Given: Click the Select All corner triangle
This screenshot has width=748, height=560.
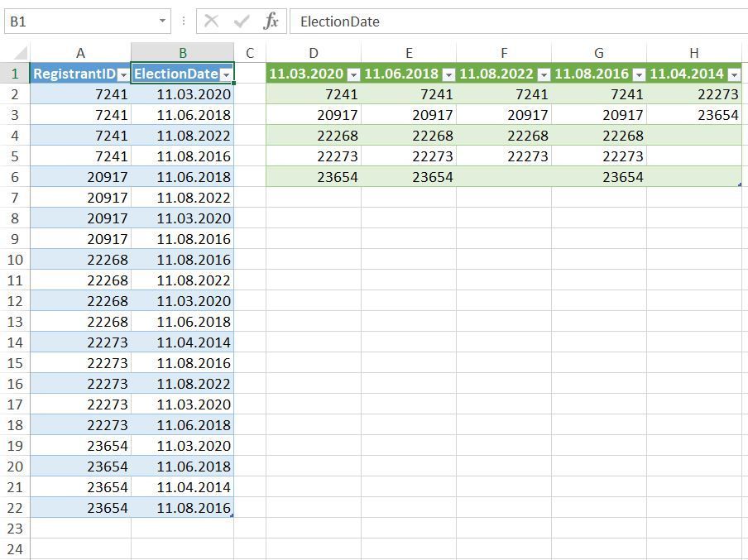Looking at the screenshot, I should [x=21, y=53].
